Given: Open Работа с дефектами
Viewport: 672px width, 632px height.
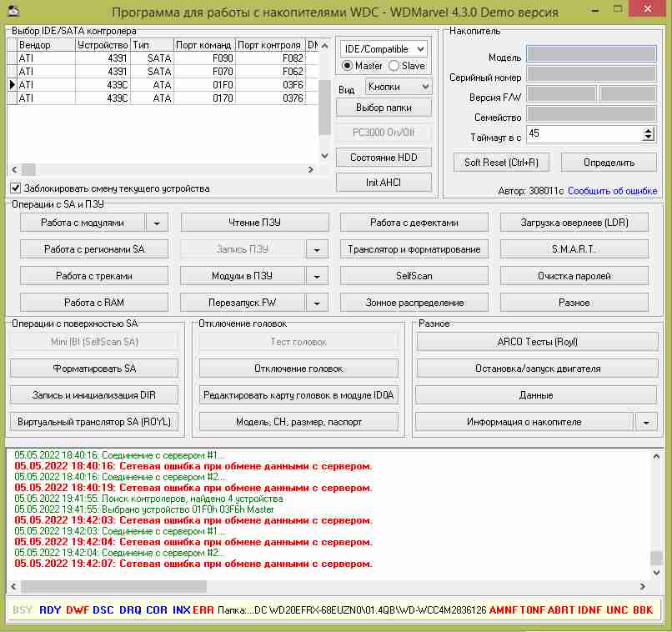Looking at the screenshot, I should click(x=414, y=223).
